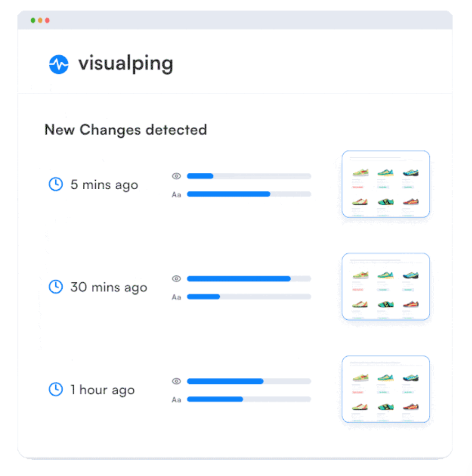
Task: Open the 1 hour ago page snapshot thumbnail
Action: [386, 389]
